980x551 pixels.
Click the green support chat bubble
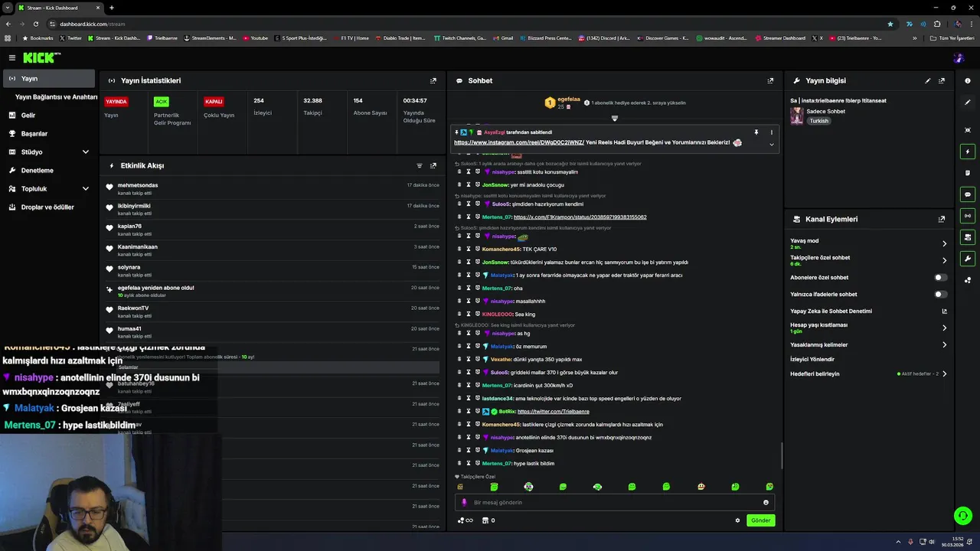[962, 516]
